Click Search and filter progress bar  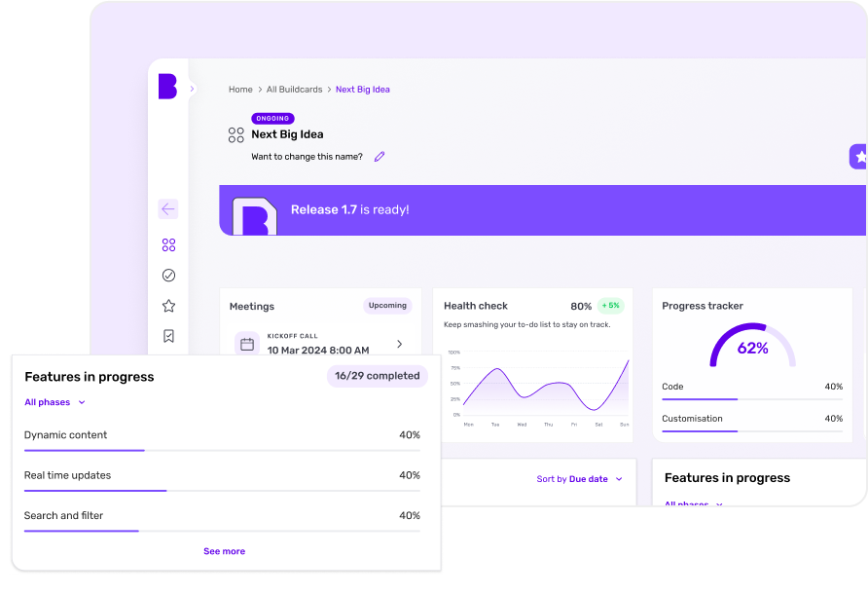pos(222,531)
